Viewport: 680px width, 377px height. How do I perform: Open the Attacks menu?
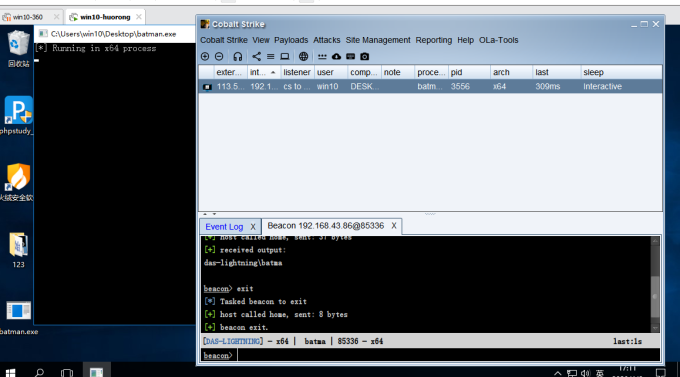point(327,40)
